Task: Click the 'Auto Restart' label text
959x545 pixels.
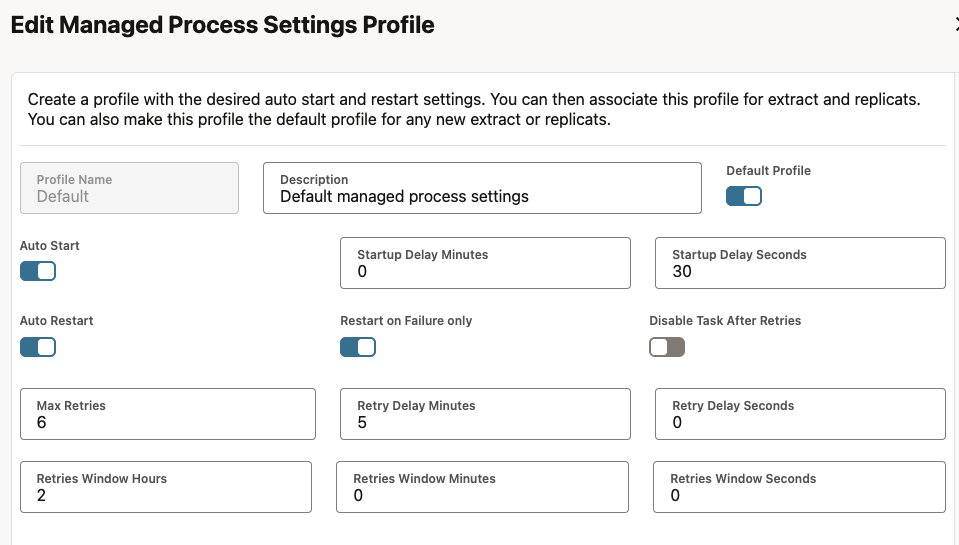Action: coord(57,321)
